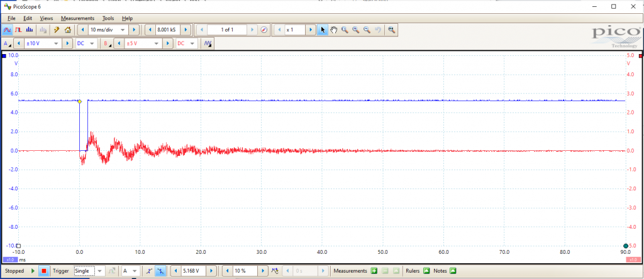Image resolution: width=644 pixels, height=279 pixels.
Task: Open the Edit menu
Action: (28, 18)
